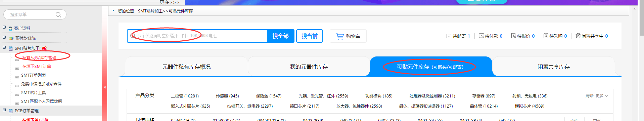Open 待报价 count link 0
The height and width of the screenshot is (121, 644).
[x=533, y=36]
